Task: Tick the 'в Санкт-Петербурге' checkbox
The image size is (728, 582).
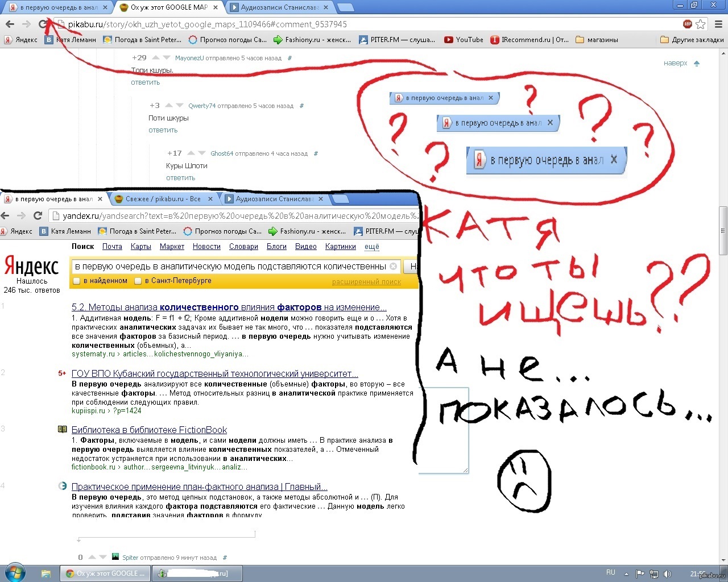Action: (x=138, y=281)
